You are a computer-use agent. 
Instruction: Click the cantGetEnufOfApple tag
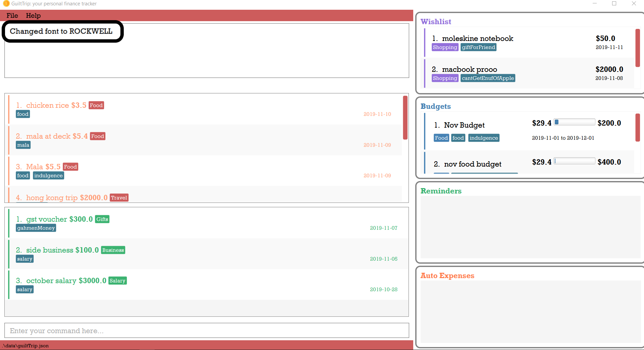(488, 78)
